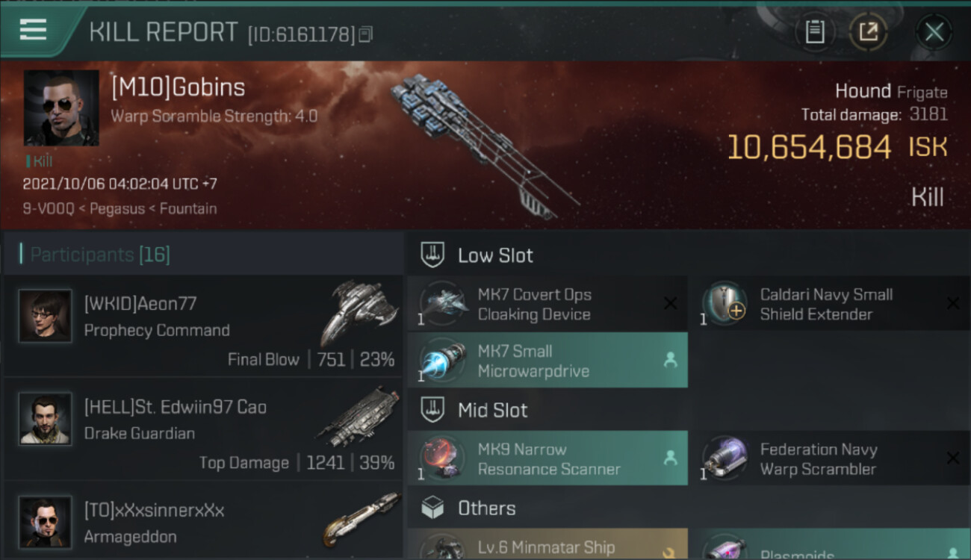
Task: Open xXxsinnerxXx participant portrait
Action: click(46, 523)
